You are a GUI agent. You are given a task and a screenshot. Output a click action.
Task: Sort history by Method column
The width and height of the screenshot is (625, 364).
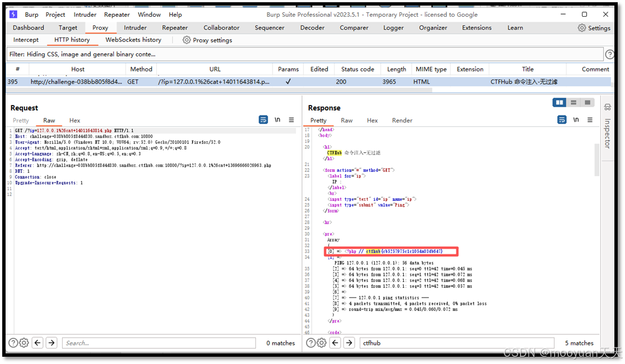point(141,69)
